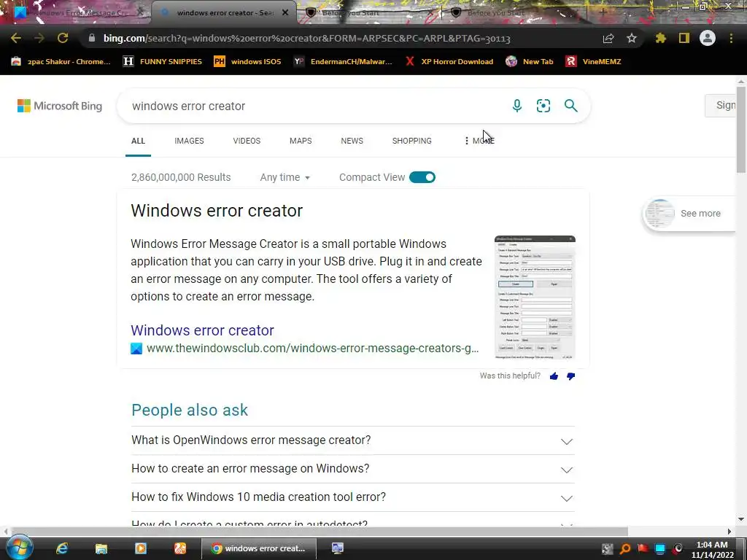Click the red flag tray icon
This screenshot has width=747, height=560.
pyautogui.click(x=643, y=548)
